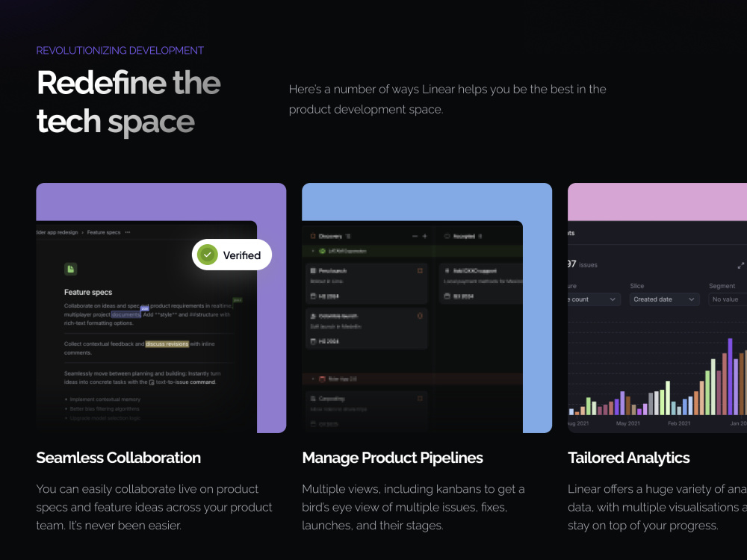Click the orange square icon on first Discovery card
Image resolution: width=747 pixels, height=560 pixels.
point(420,270)
